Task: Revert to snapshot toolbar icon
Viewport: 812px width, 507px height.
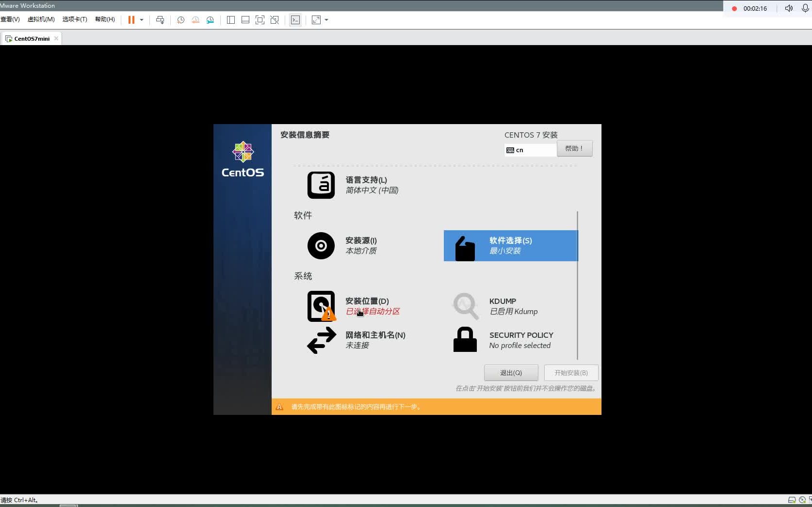Action: 195,20
